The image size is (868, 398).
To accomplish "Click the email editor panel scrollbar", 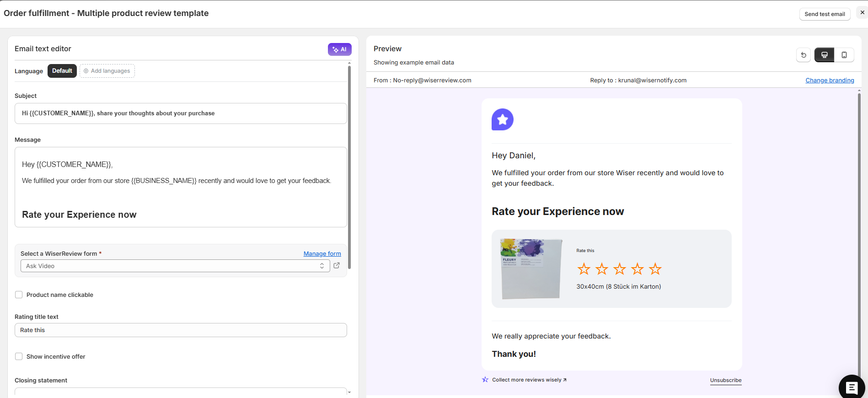I will tap(349, 167).
